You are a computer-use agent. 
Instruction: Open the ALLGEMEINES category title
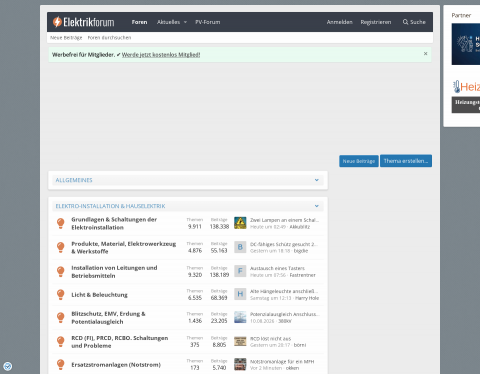pyautogui.click(x=74, y=180)
